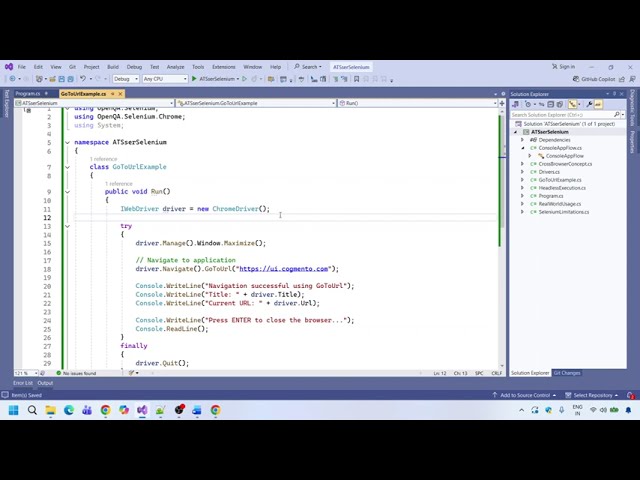The height and width of the screenshot is (480, 640).
Task: Switch to the Program.cs tab
Action: coord(28,94)
